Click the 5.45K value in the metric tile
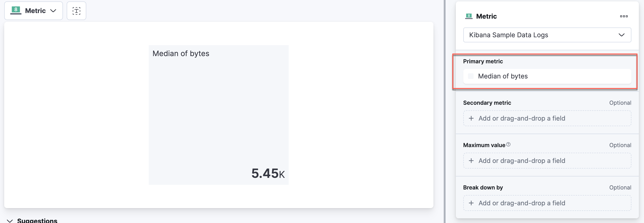 268,173
